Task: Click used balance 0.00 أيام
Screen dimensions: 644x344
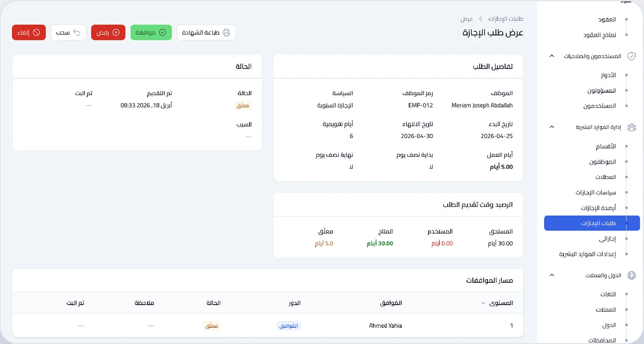Action: coord(442,243)
